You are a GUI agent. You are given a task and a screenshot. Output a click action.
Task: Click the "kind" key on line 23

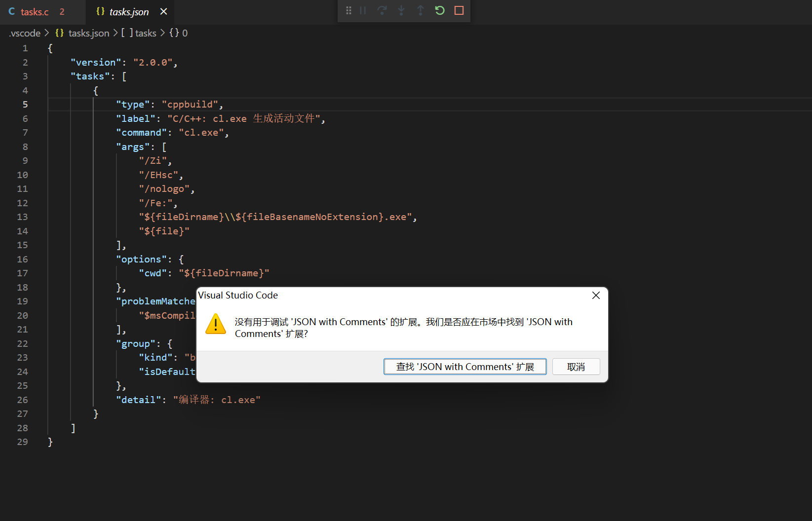[x=155, y=358]
